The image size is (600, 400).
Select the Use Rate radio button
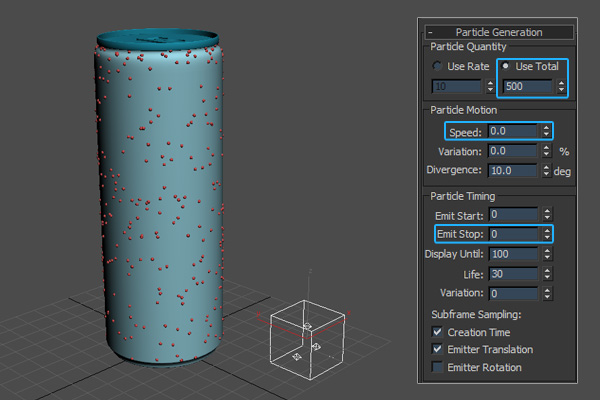[437, 66]
